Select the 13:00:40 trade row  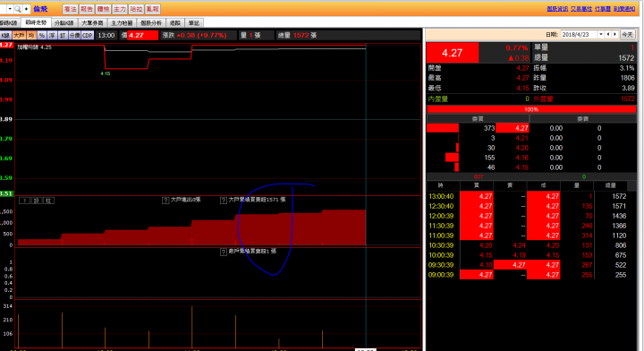531,196
